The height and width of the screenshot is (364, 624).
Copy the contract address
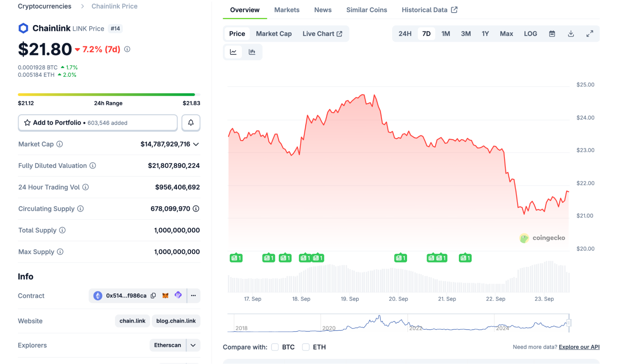153,296
